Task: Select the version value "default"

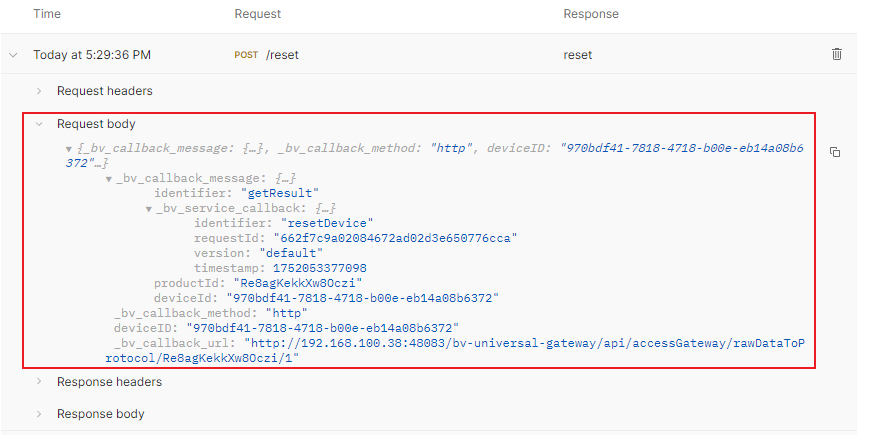Action: (292, 253)
